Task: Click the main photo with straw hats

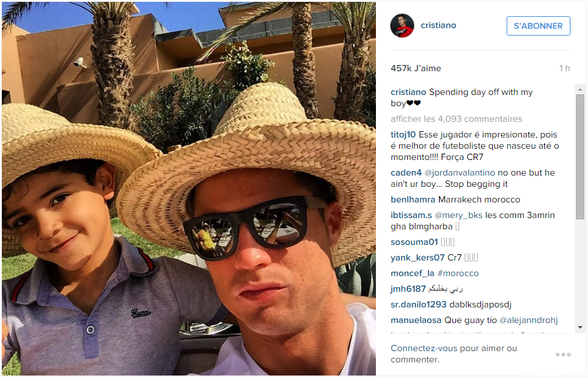Action: [189, 189]
